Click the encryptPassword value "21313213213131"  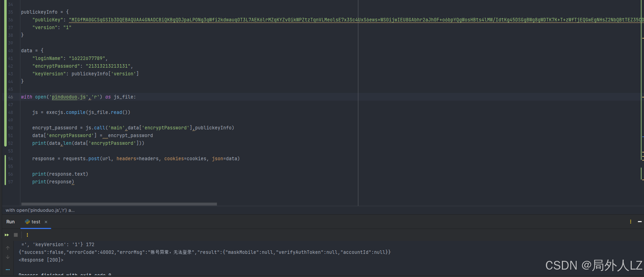click(x=108, y=66)
